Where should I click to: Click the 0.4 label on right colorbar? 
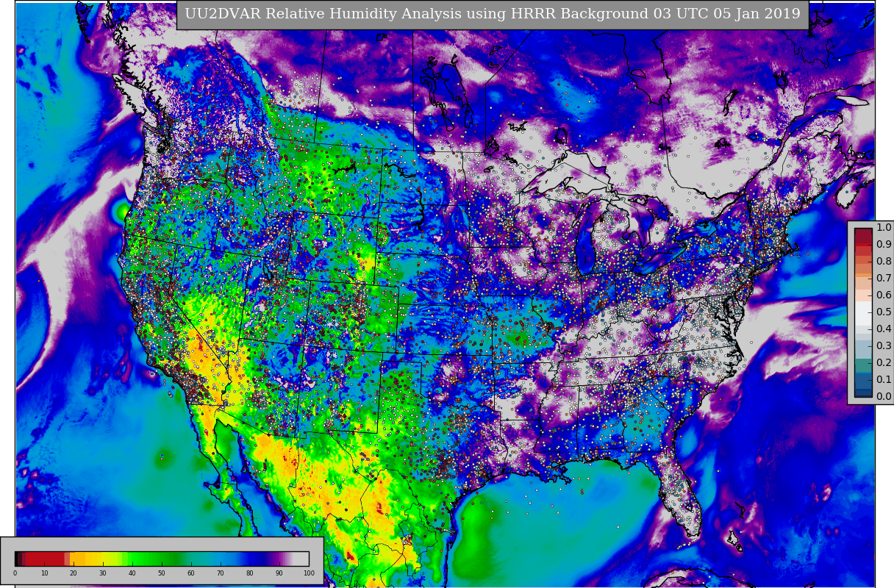coord(884,329)
